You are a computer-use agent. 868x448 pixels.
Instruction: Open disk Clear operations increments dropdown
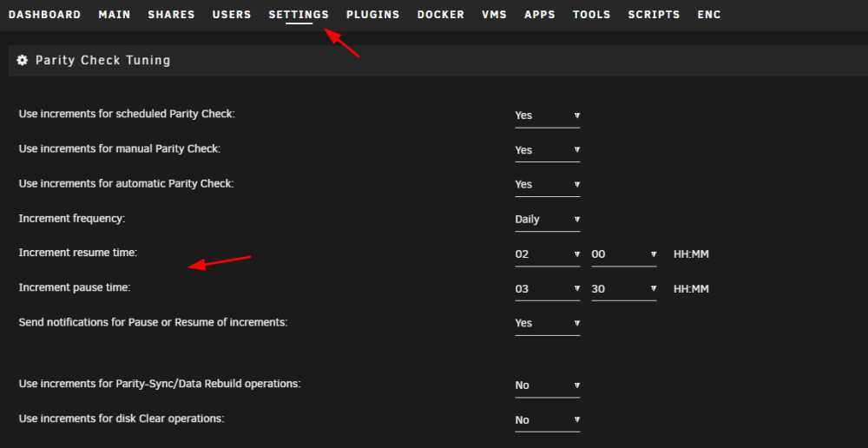pyautogui.click(x=548, y=420)
